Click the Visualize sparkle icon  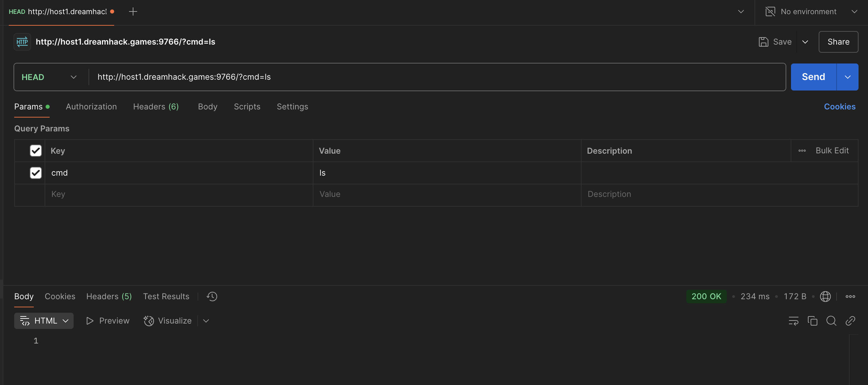pyautogui.click(x=149, y=320)
